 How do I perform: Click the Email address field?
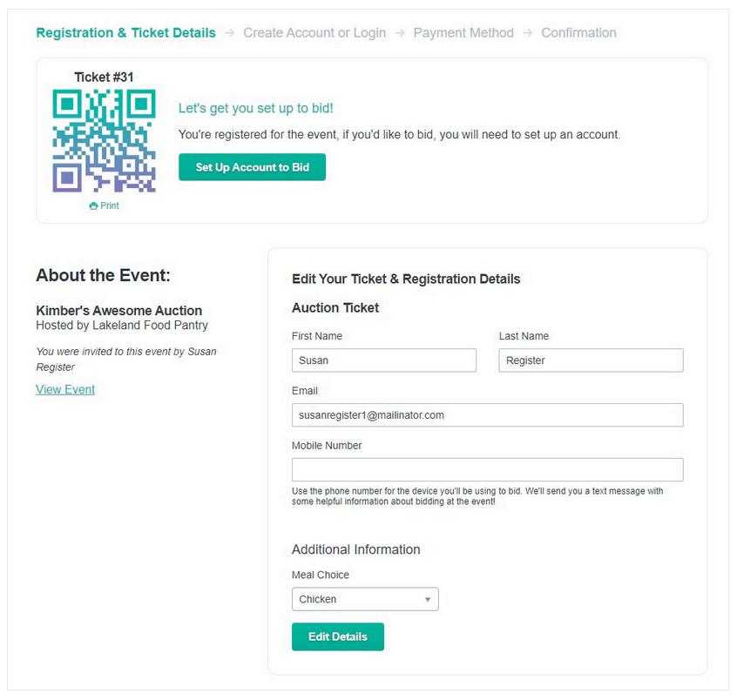tap(487, 415)
